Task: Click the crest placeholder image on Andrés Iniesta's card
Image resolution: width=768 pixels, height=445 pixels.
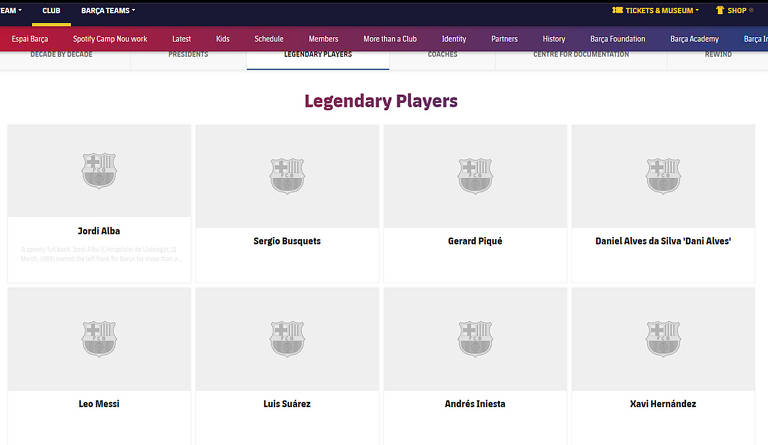Action: click(475, 339)
